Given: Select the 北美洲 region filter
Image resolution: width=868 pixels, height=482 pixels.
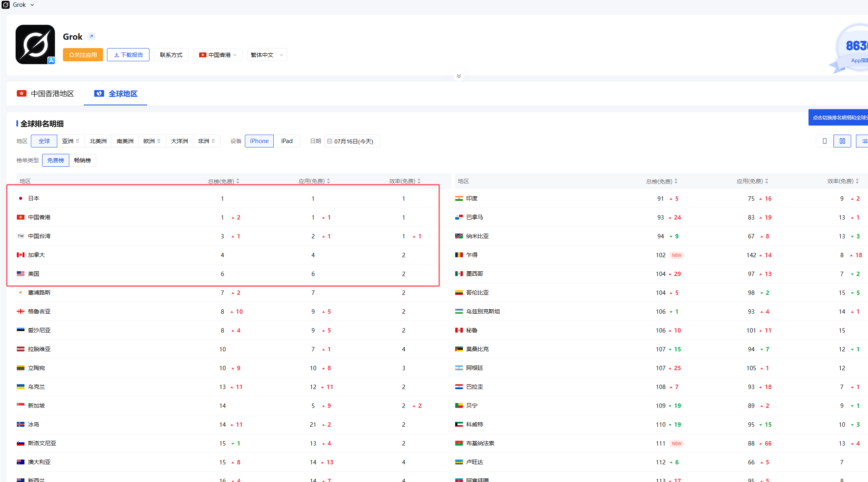Looking at the screenshot, I should coord(98,141).
